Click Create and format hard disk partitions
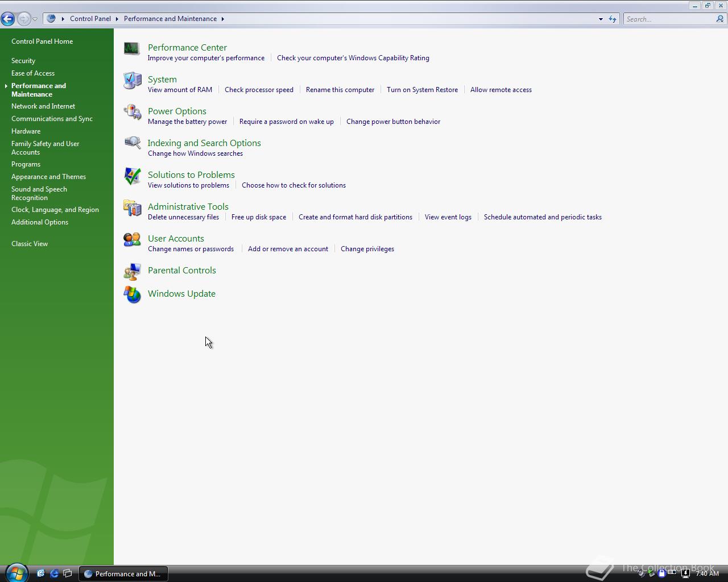The width and height of the screenshot is (728, 582). point(355,217)
